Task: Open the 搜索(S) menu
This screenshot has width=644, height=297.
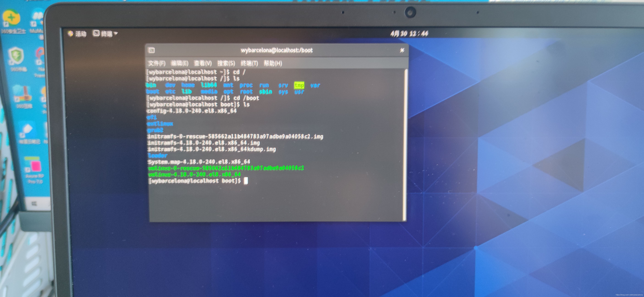Action: (x=226, y=63)
